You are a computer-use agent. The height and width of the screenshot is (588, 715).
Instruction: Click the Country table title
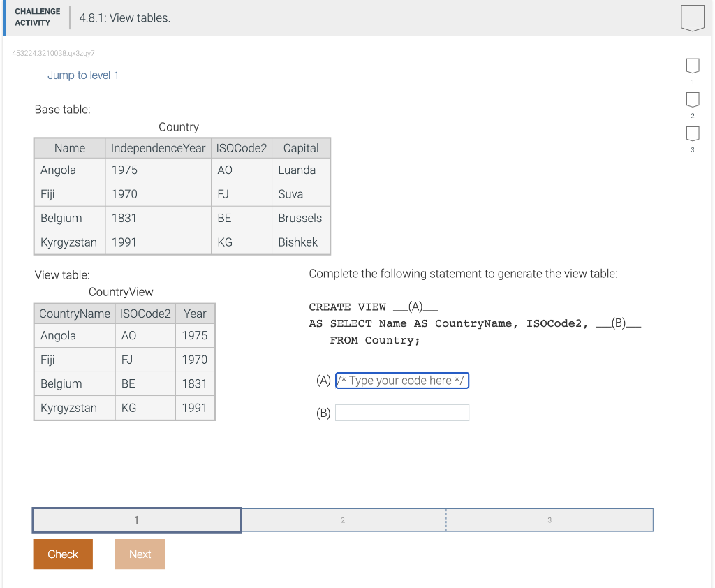(178, 126)
